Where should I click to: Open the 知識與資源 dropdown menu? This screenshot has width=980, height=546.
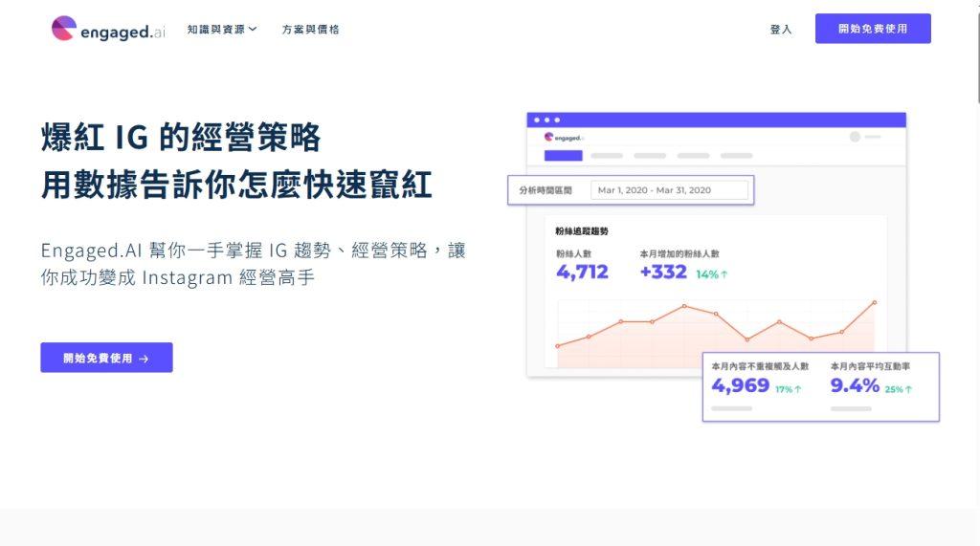click(x=222, y=30)
